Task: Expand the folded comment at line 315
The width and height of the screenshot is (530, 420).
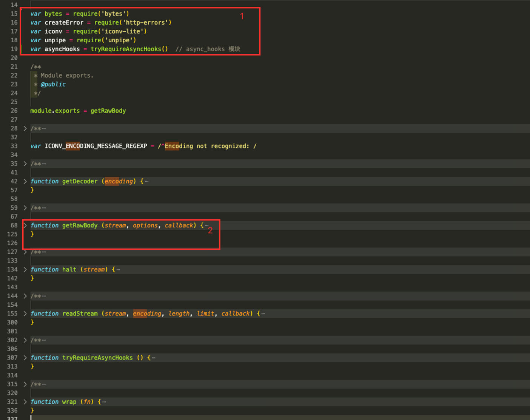Action: [25, 384]
